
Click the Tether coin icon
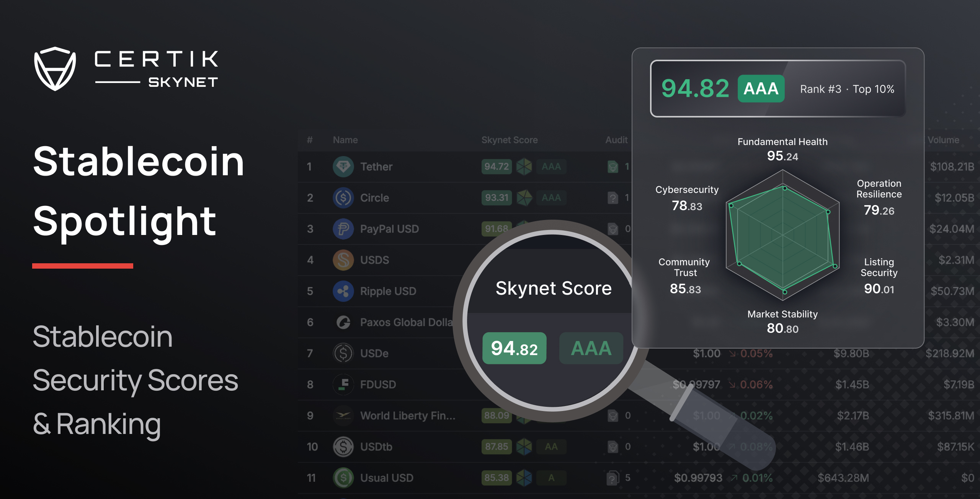click(344, 166)
